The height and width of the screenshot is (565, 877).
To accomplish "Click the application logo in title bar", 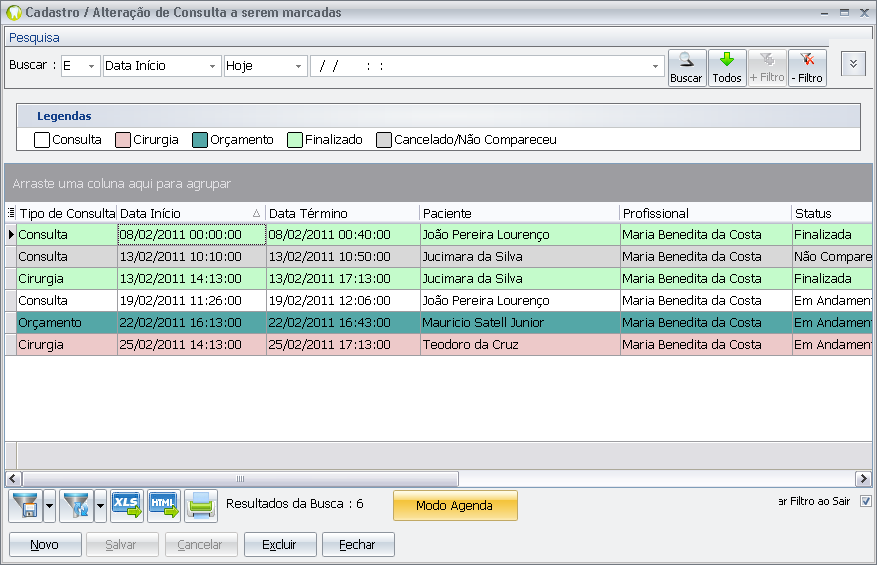I will [x=14, y=12].
